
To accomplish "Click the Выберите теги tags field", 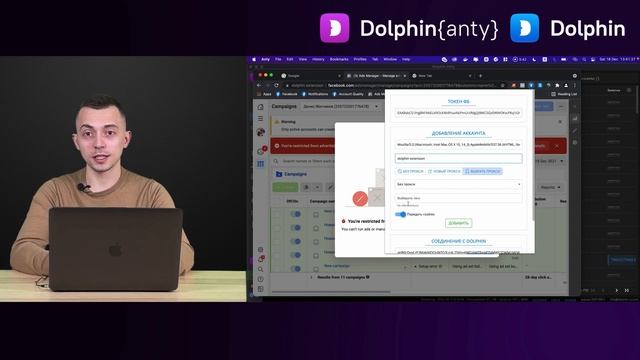I will coord(458,198).
